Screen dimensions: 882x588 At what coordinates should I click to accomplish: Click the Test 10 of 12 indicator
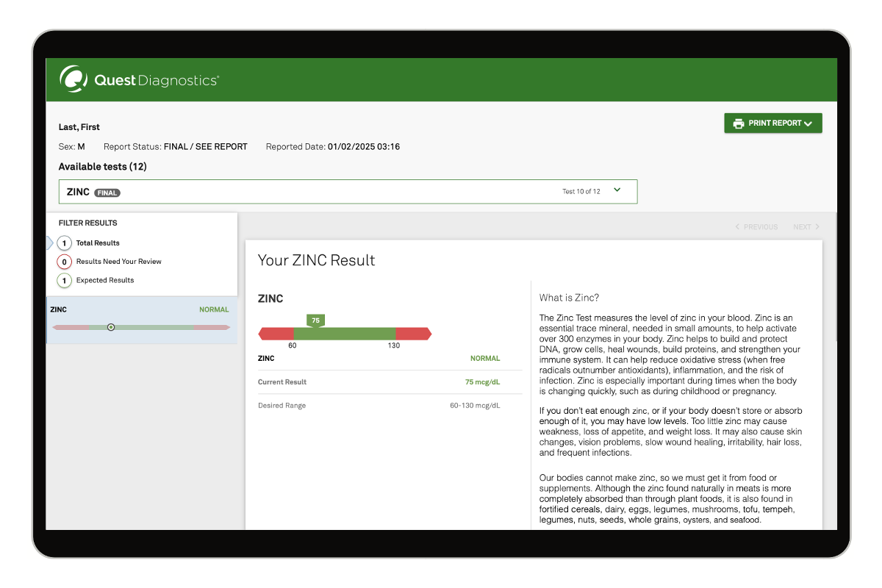(581, 192)
